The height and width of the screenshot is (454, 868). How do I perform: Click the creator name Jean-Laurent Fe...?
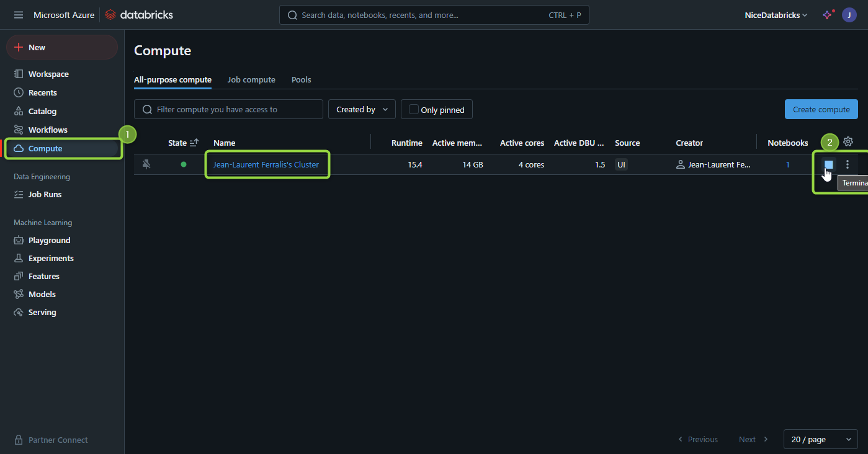(x=719, y=164)
